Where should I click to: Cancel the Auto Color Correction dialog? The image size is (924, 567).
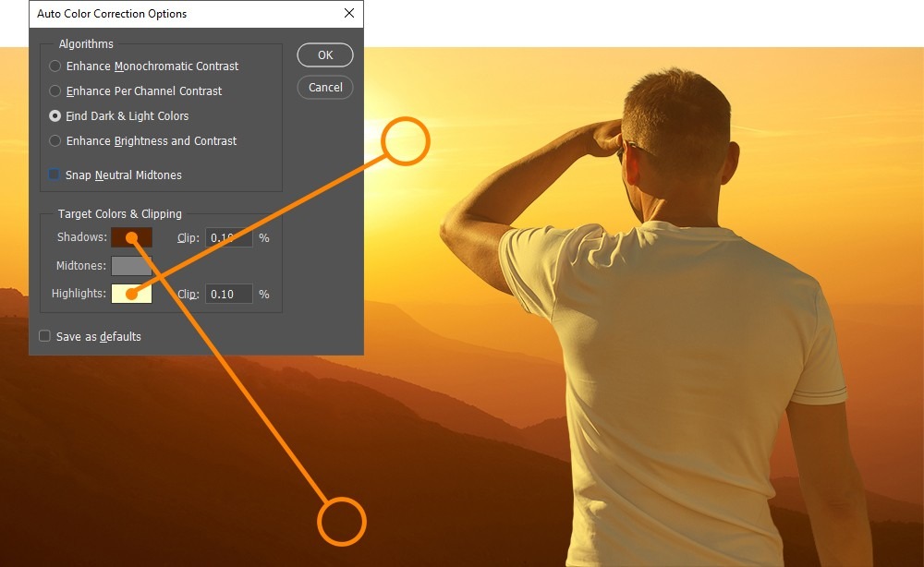click(x=325, y=87)
